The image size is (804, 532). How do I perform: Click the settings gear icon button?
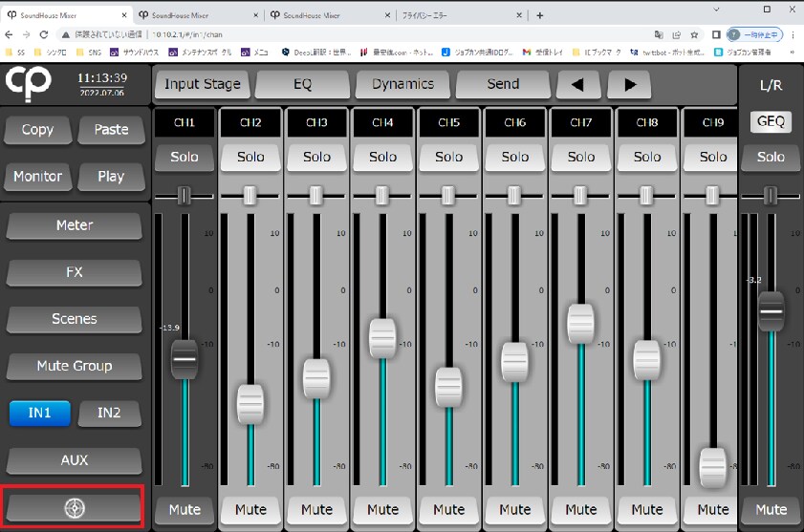(75, 507)
